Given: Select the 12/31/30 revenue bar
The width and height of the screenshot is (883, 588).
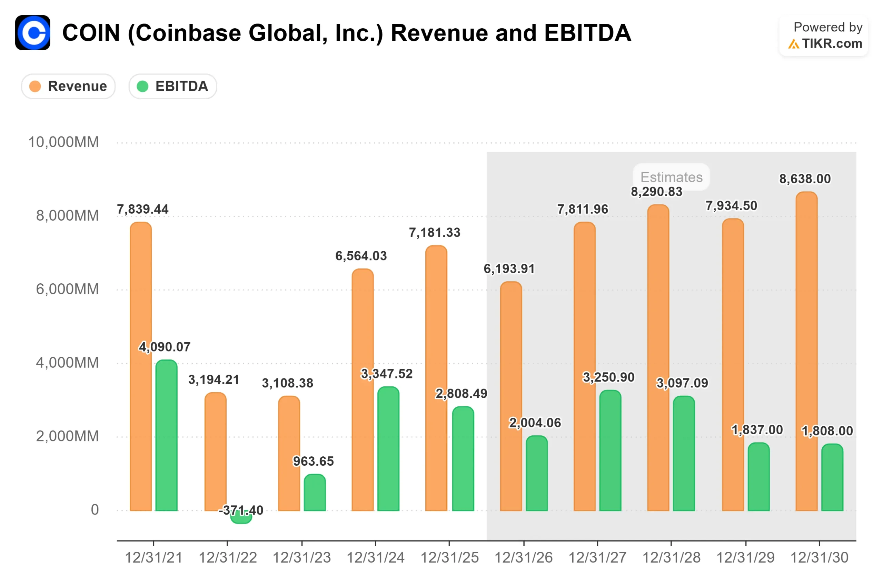Looking at the screenshot, I should coord(806,351).
